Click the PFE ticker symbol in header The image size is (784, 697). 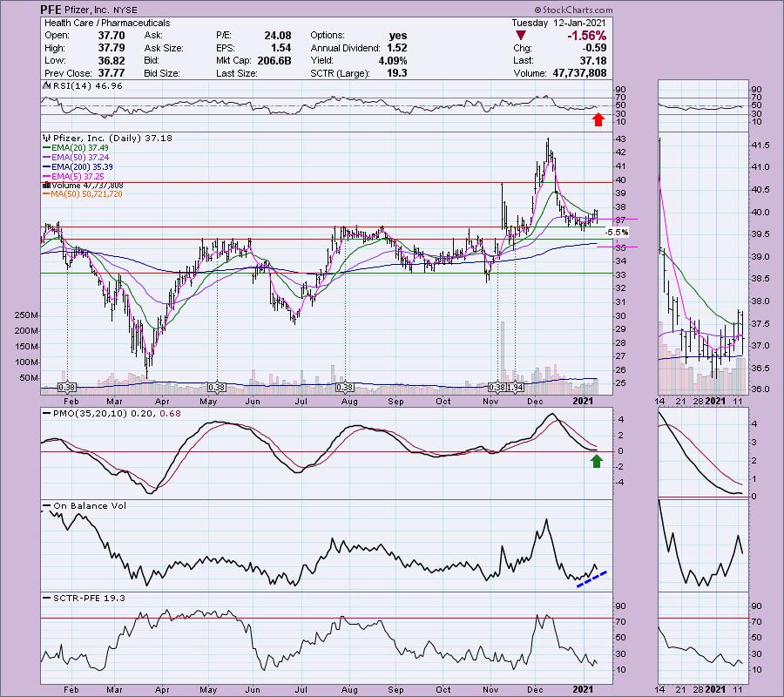pyautogui.click(x=51, y=10)
